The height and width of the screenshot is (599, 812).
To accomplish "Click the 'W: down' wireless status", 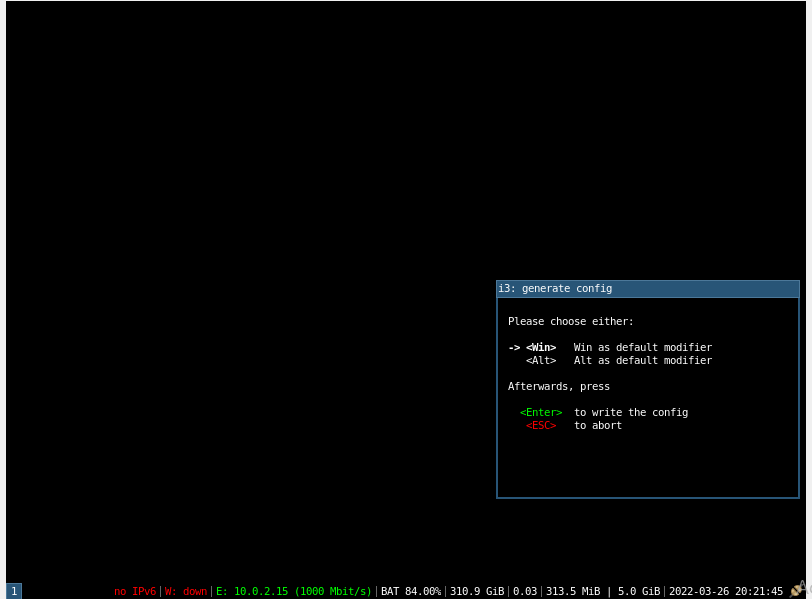I will (x=185, y=591).
